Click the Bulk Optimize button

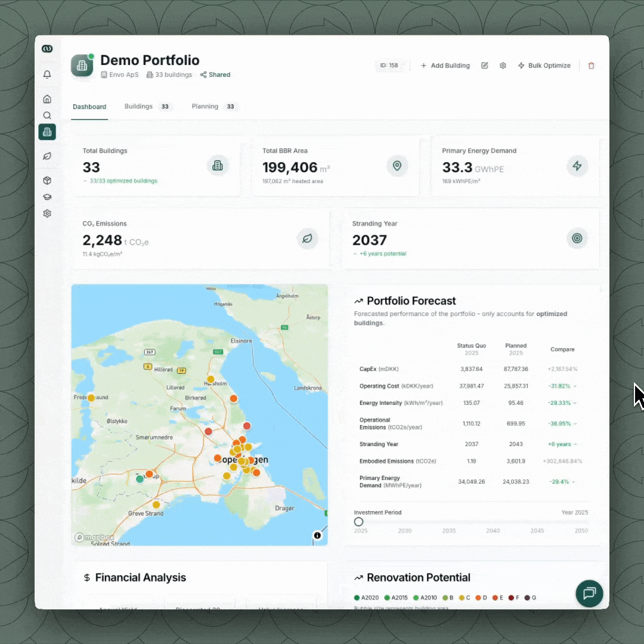[x=544, y=66]
